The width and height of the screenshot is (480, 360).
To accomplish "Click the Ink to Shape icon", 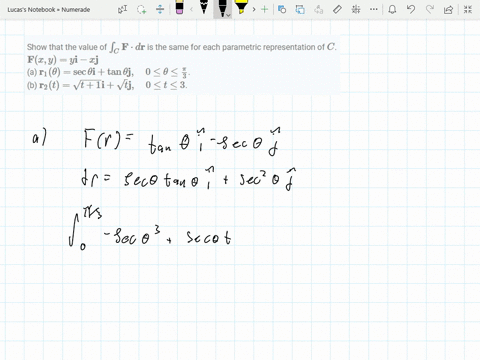I will (x=300, y=9).
